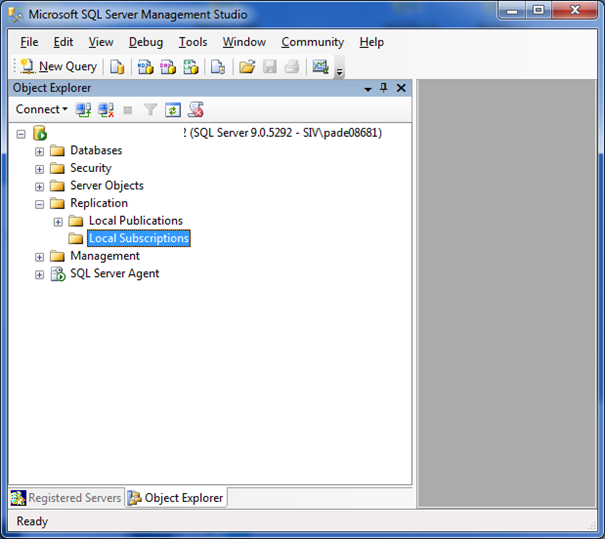
Task: Close the Object Explorer panel
Action: [401, 88]
